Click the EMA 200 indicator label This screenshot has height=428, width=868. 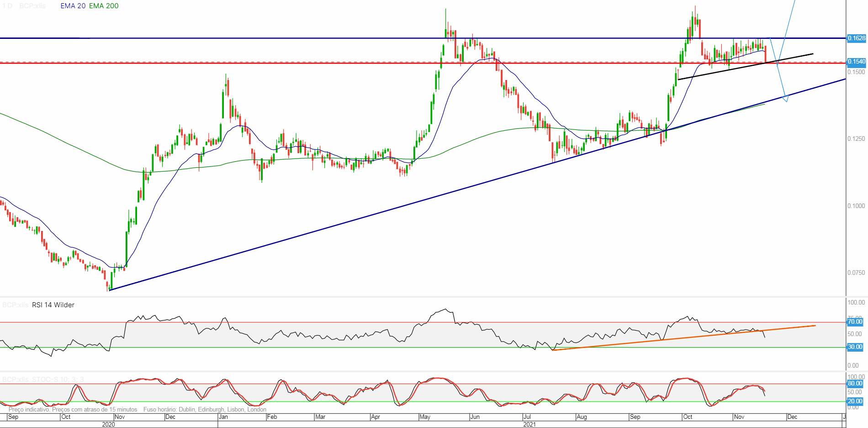pyautogui.click(x=104, y=6)
